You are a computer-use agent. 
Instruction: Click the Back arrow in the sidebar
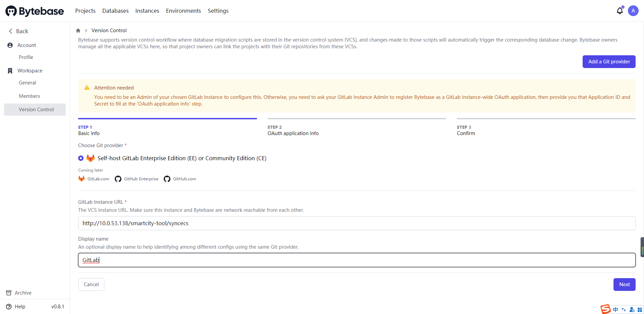(10, 31)
